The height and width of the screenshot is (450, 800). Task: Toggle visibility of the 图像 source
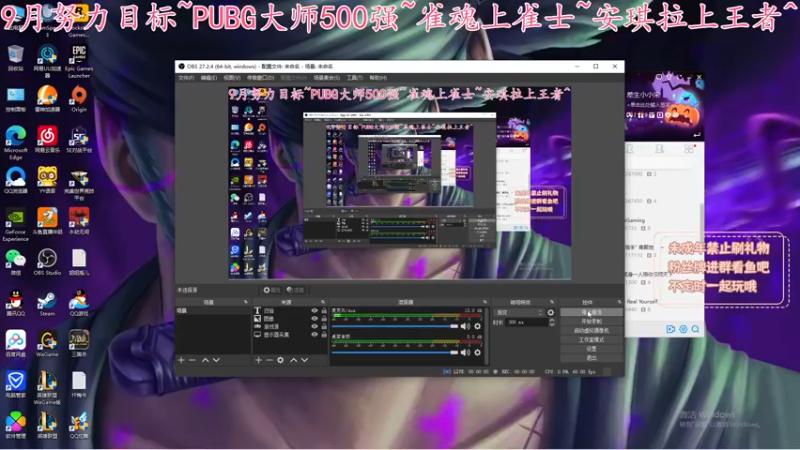point(314,318)
